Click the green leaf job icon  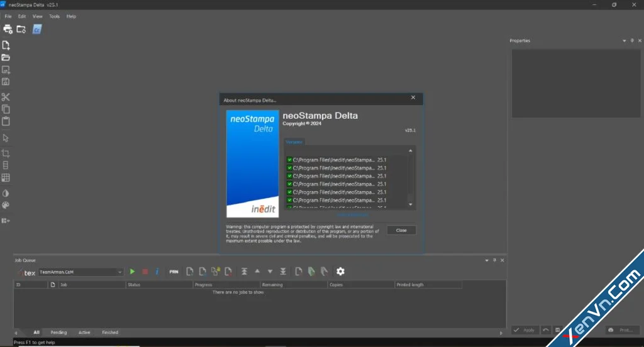click(311, 272)
